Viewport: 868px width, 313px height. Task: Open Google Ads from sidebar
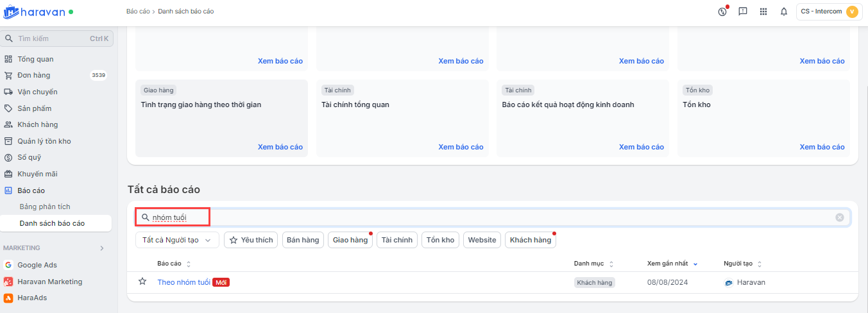coord(38,265)
